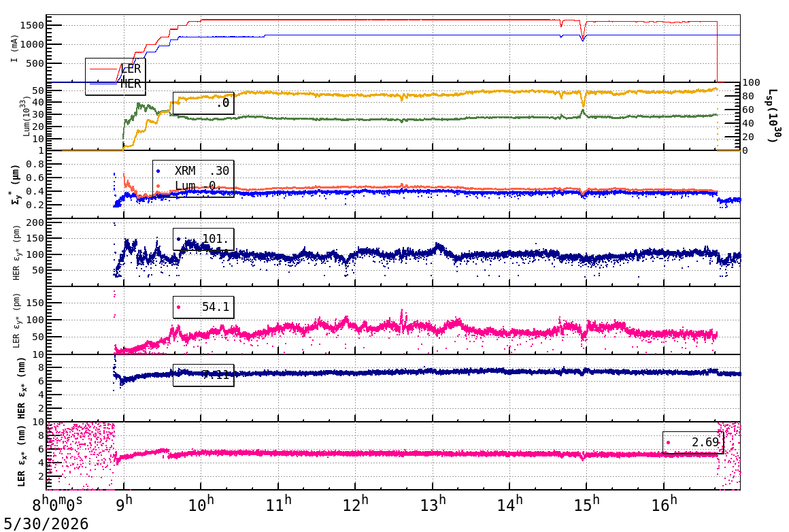Click the 200 tick on the HER εy axis

coord(35,222)
